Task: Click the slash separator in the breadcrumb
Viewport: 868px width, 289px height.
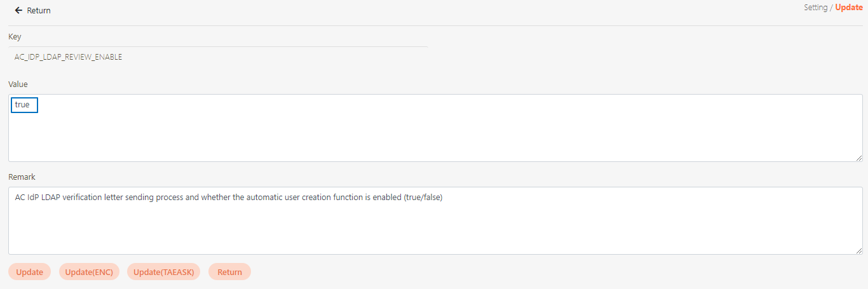Action: coord(831,8)
